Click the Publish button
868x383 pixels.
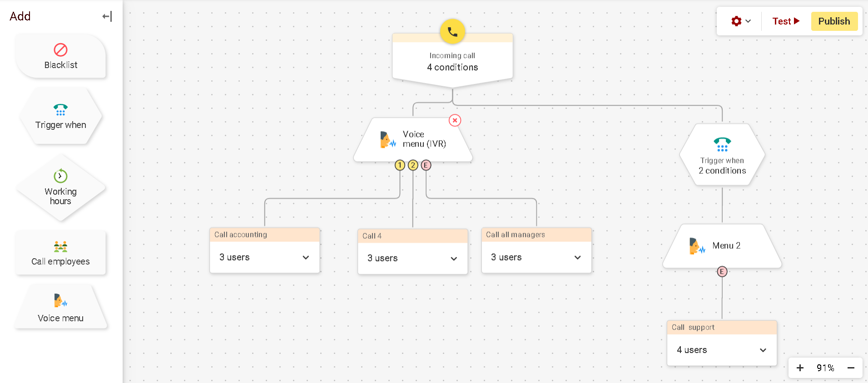tap(834, 21)
